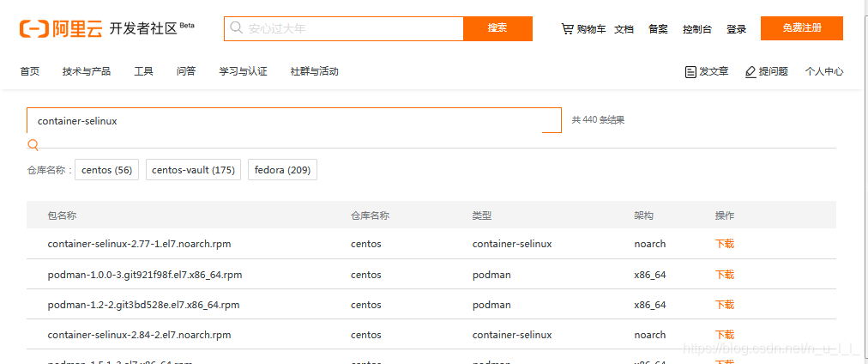Click the orange 搜索 button
Screen dimensions: 868x364
(497, 29)
